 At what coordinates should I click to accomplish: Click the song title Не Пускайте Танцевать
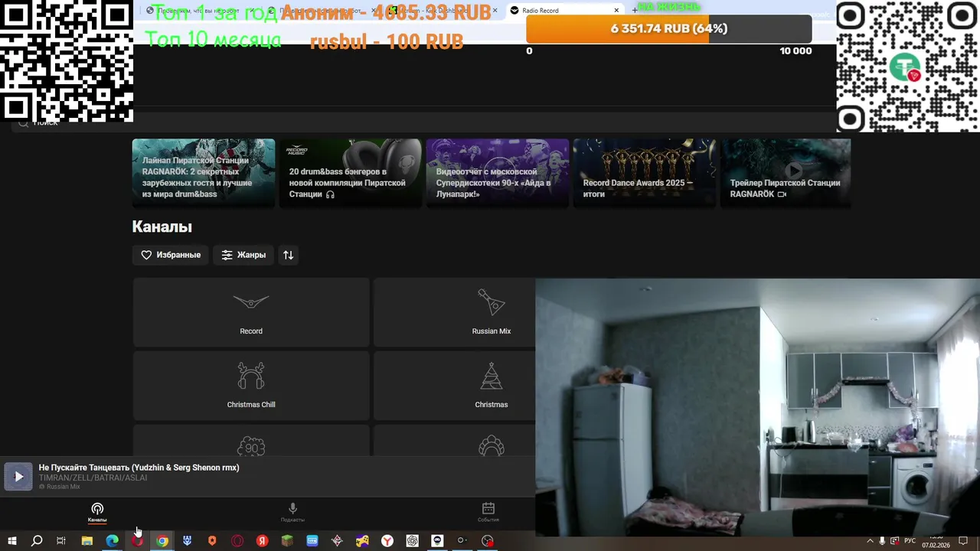tap(139, 468)
